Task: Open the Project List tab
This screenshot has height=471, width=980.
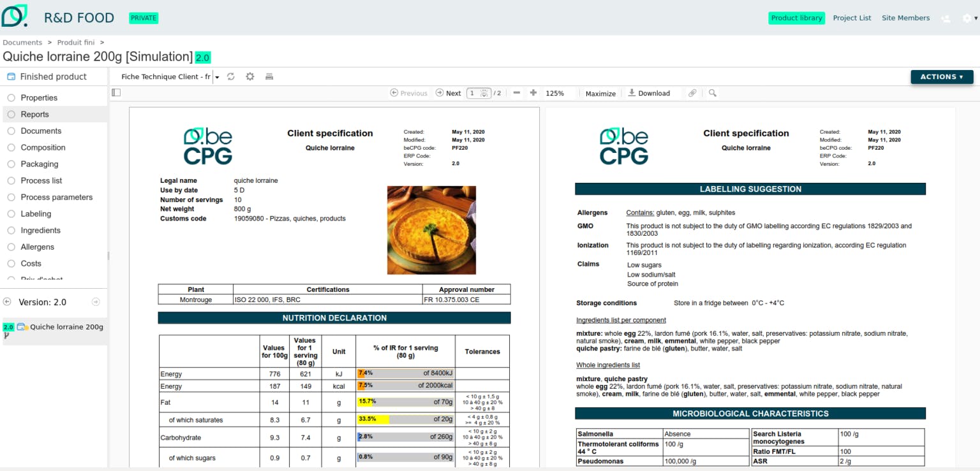Action: [852, 18]
